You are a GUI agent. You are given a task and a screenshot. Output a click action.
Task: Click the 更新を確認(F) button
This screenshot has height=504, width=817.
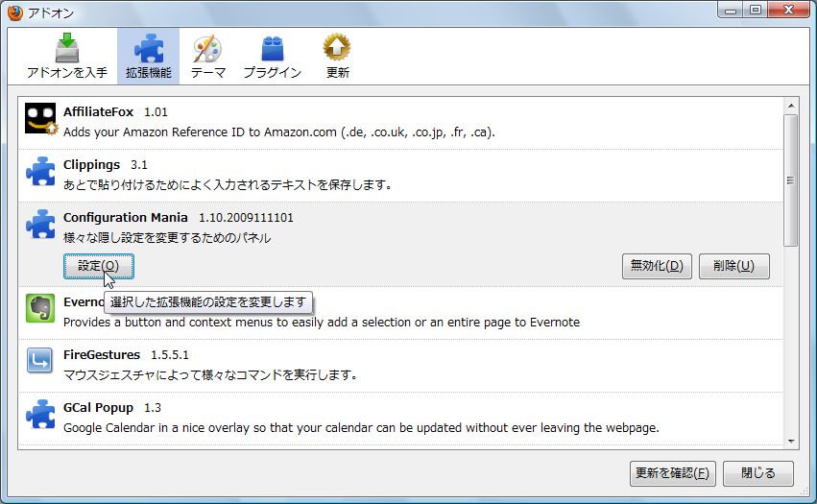pyautogui.click(x=672, y=473)
